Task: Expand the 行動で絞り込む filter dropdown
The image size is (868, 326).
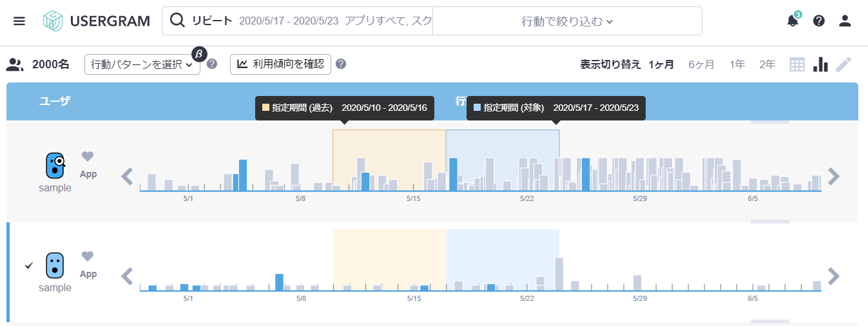Action: point(567,21)
